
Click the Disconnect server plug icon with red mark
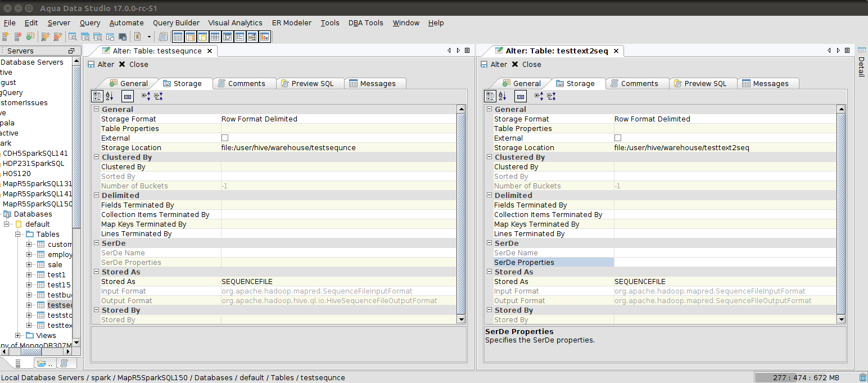pos(58,37)
